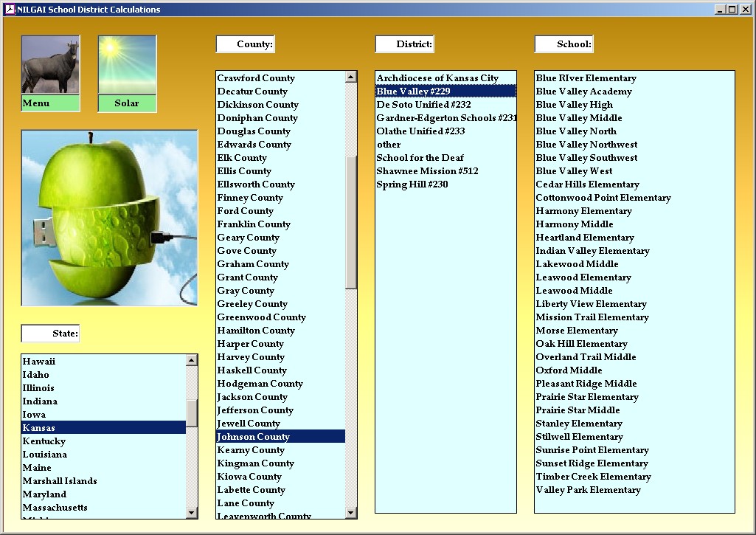Select Shawnee Mission #512 district

click(427, 171)
